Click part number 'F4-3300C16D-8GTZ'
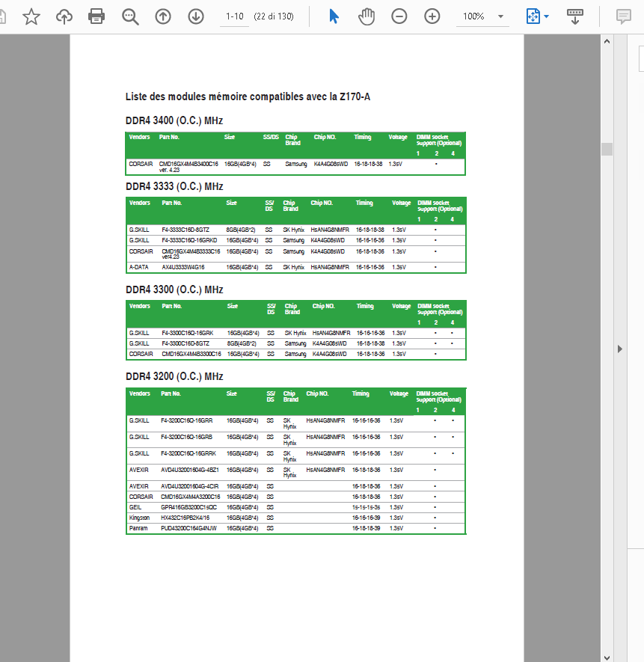This screenshot has height=662, width=644. [185, 343]
